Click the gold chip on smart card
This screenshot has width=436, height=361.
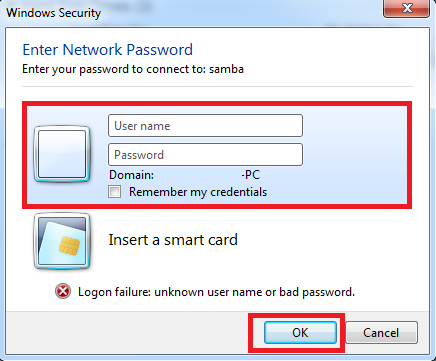tap(69, 246)
